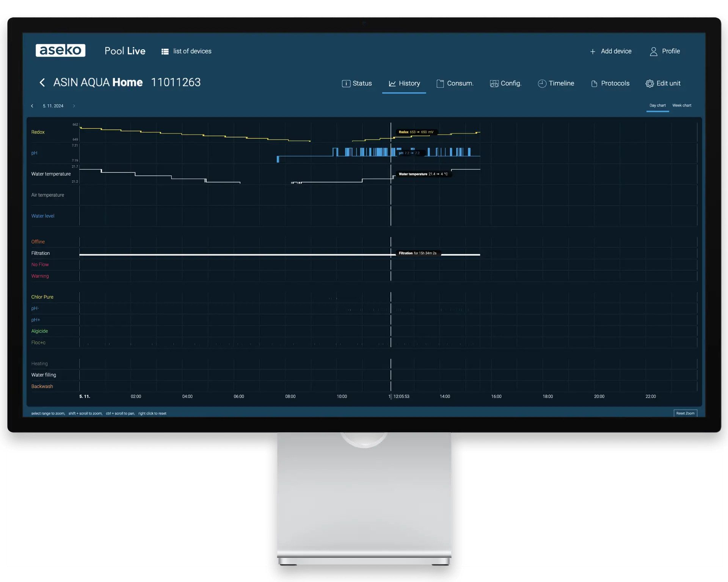The height and width of the screenshot is (582, 728).
Task: Click the plus icon beside Add device
Action: pos(593,52)
